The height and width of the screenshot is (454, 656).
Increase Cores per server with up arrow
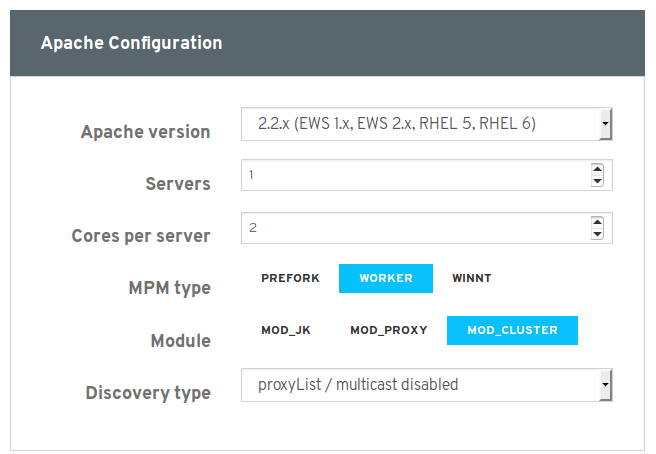coord(597,222)
